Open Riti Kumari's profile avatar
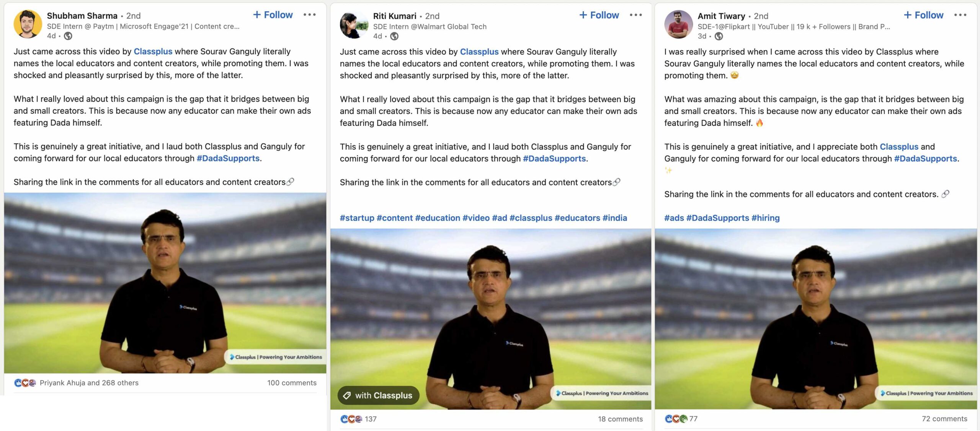The height and width of the screenshot is (431, 980). pos(354,25)
